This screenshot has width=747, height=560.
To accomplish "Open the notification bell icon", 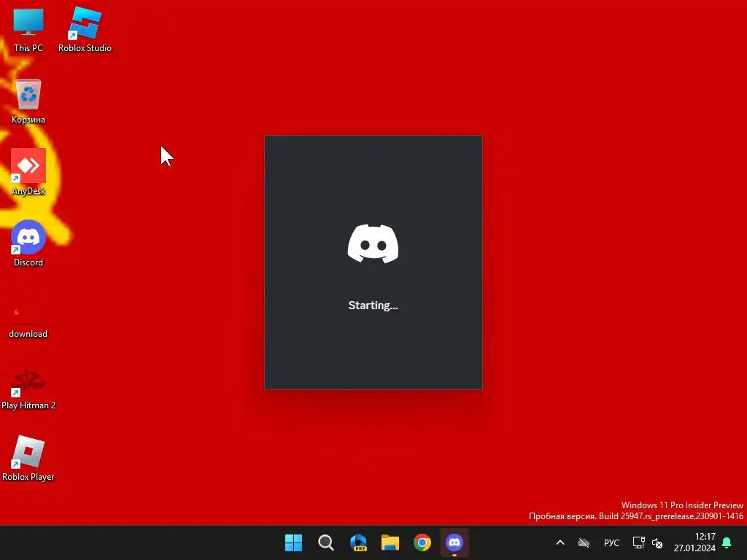I will tap(727, 542).
